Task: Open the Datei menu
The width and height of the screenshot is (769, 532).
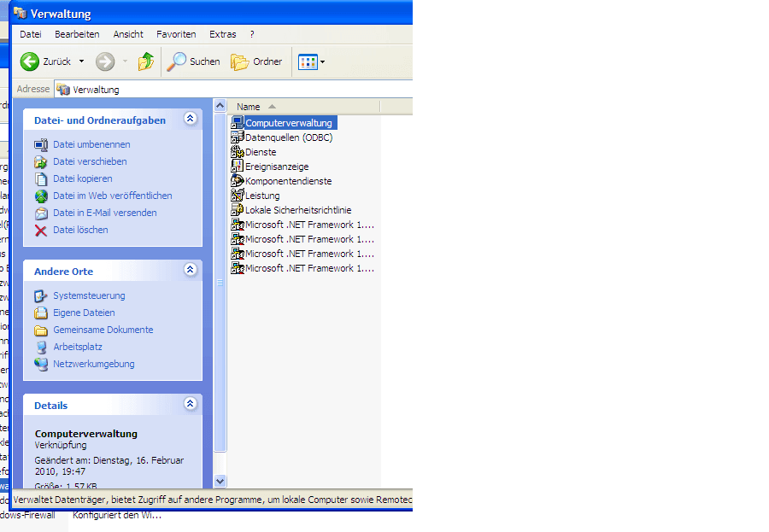Action: coord(31,34)
